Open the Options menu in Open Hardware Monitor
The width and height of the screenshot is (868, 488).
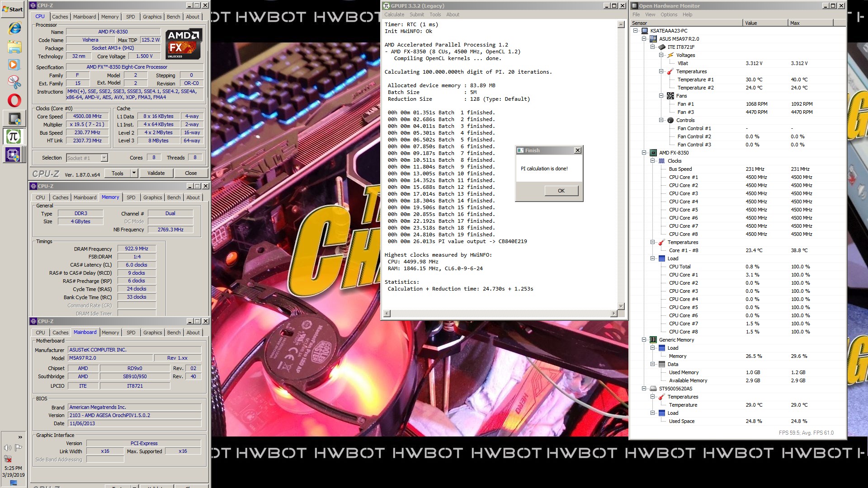point(669,14)
